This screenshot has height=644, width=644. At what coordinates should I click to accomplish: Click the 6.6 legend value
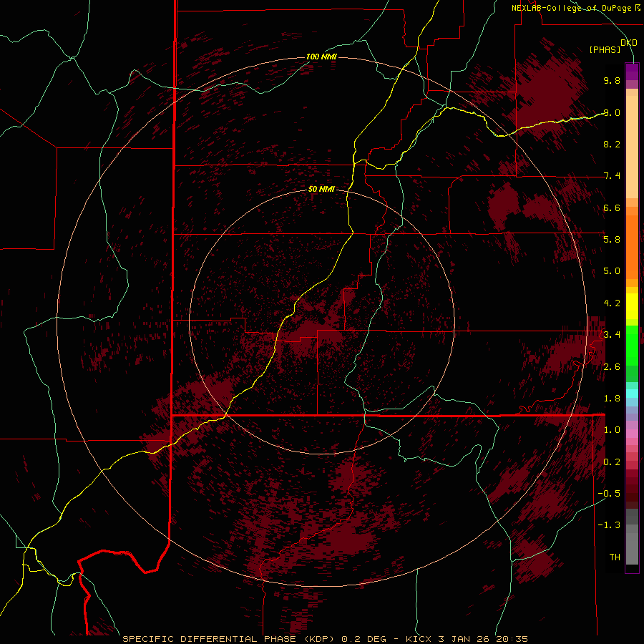point(612,208)
